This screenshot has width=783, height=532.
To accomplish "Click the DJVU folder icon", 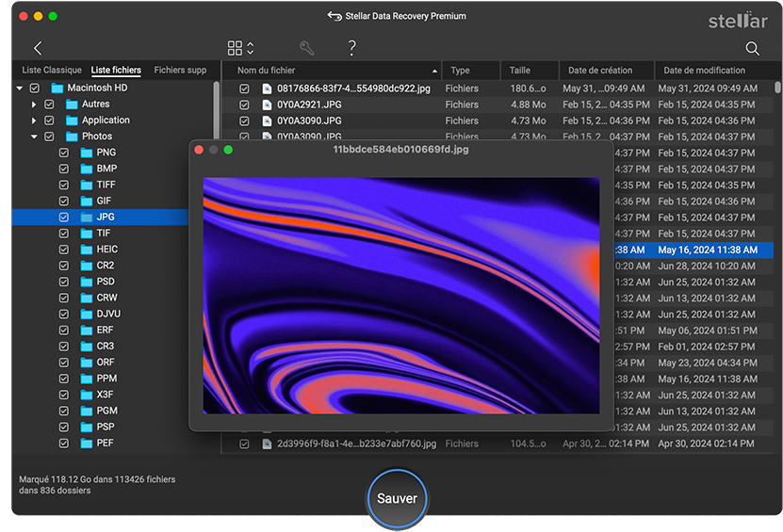I will pos(87,314).
